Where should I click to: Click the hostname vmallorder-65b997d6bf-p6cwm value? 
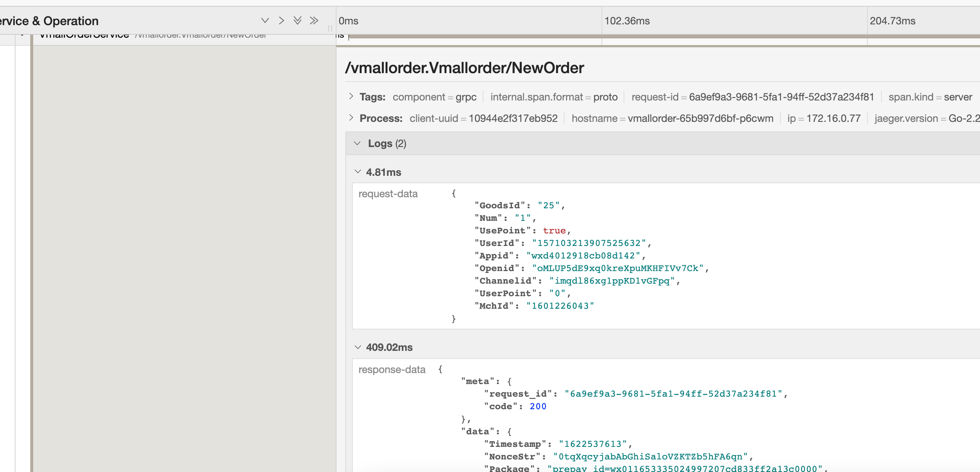[x=700, y=119]
